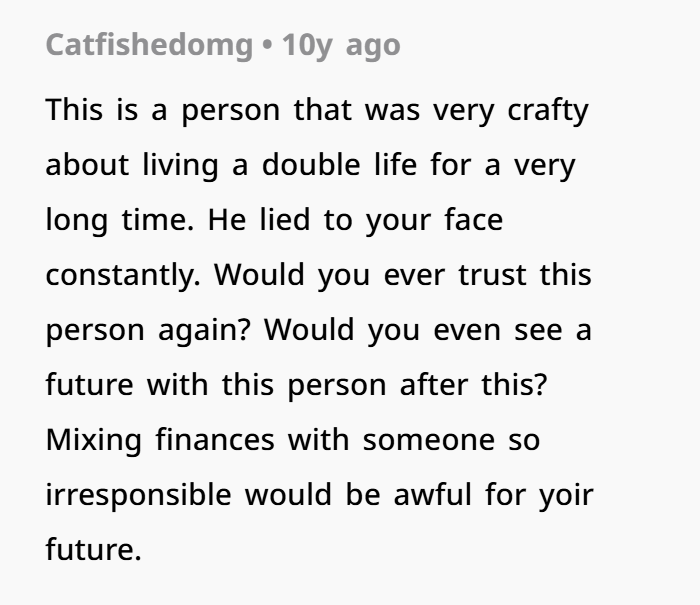Click the first line starting "This is a person"
Viewport: 700px width, 605px height.
click(316, 109)
